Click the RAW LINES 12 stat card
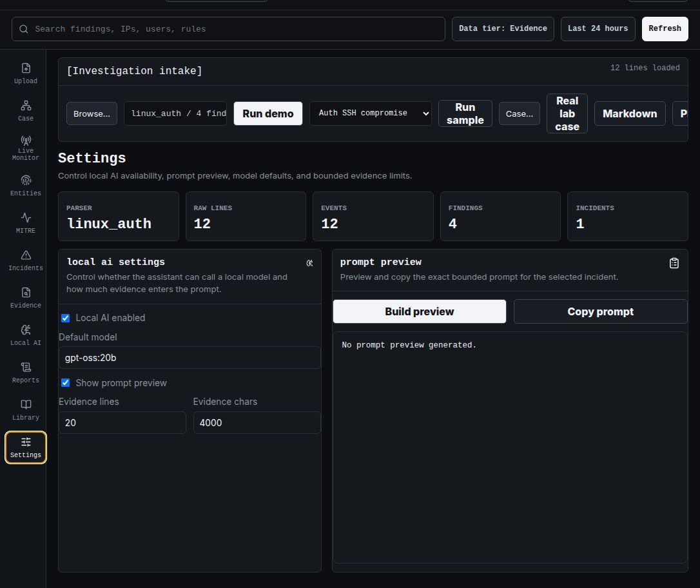 246,217
